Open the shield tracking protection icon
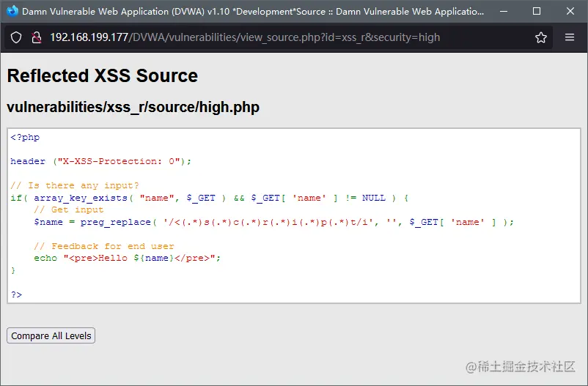This screenshot has width=588, height=386. coord(16,37)
